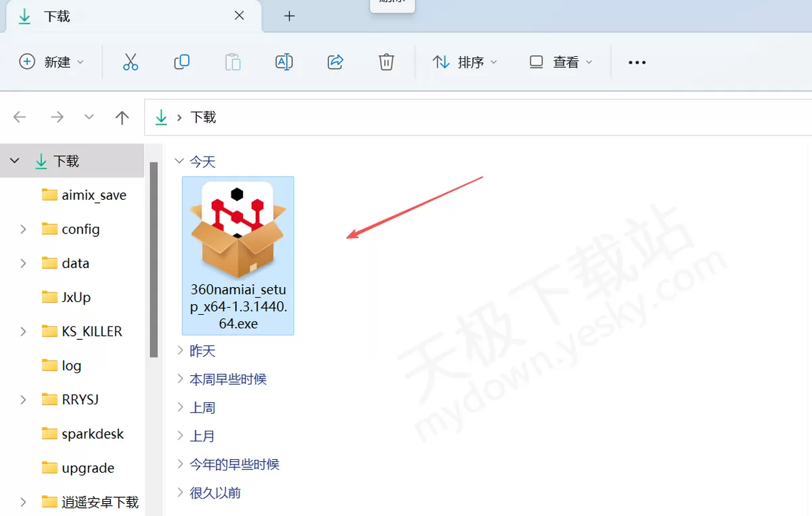
Task: Click the upgrade folder icon
Action: (49, 468)
